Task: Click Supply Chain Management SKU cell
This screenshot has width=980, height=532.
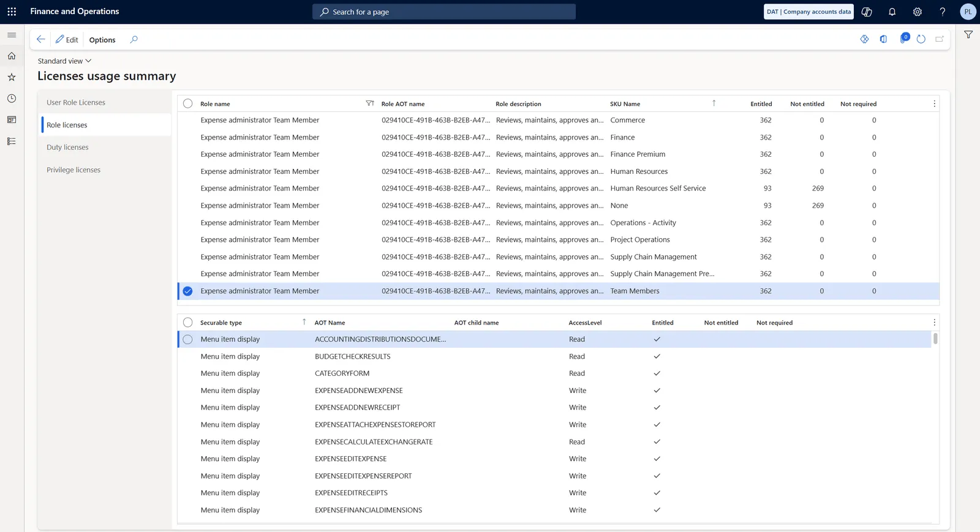Action: (654, 257)
